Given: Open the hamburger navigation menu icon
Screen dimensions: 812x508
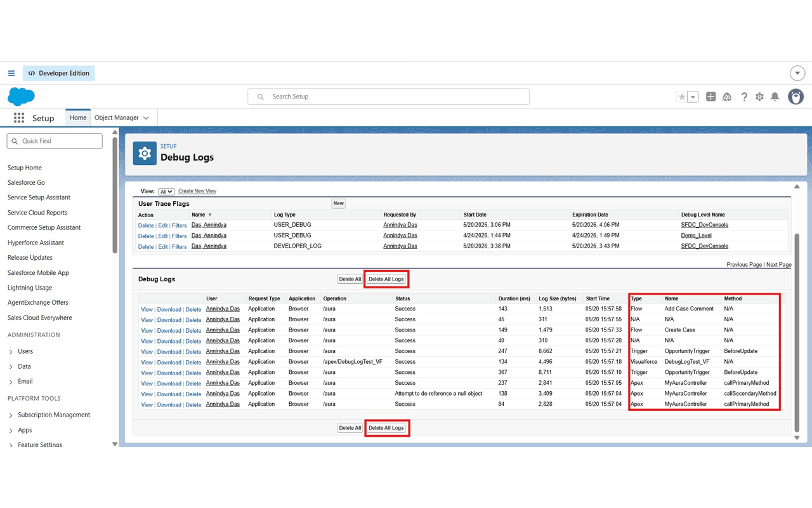Looking at the screenshot, I should (11, 73).
